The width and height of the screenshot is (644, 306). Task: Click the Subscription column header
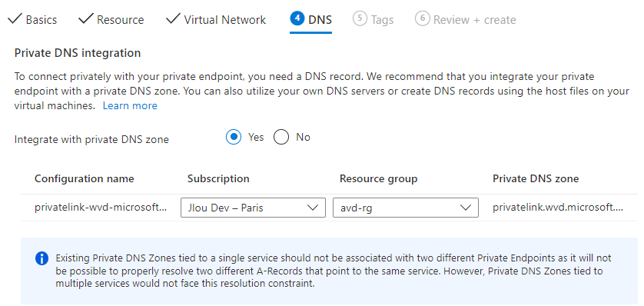coord(218,179)
